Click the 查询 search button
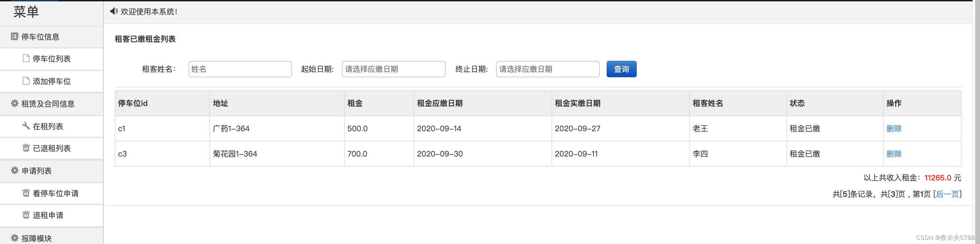Screen dimensions: 980x244 [621, 69]
